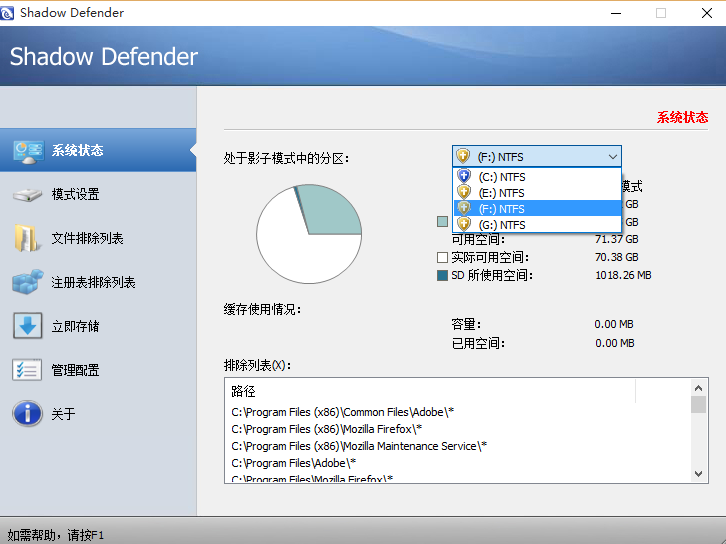Click the Shadow Defender title bar app icon
Image resolution: width=726 pixels, height=544 pixels.
point(10,13)
